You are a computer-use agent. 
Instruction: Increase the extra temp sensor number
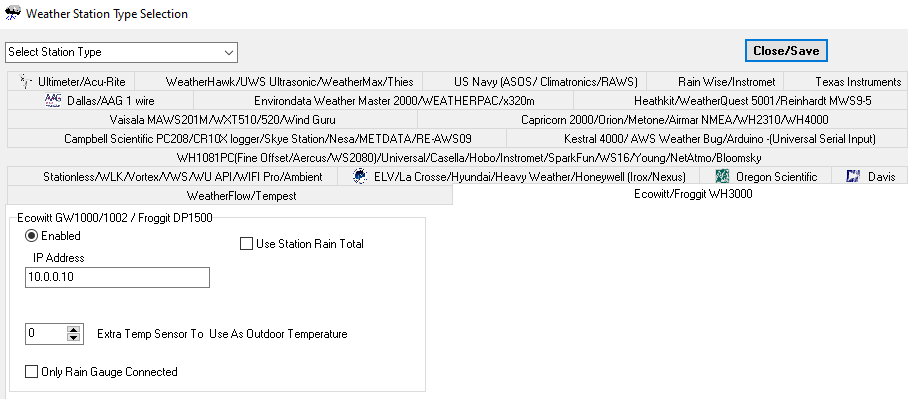click(74, 330)
